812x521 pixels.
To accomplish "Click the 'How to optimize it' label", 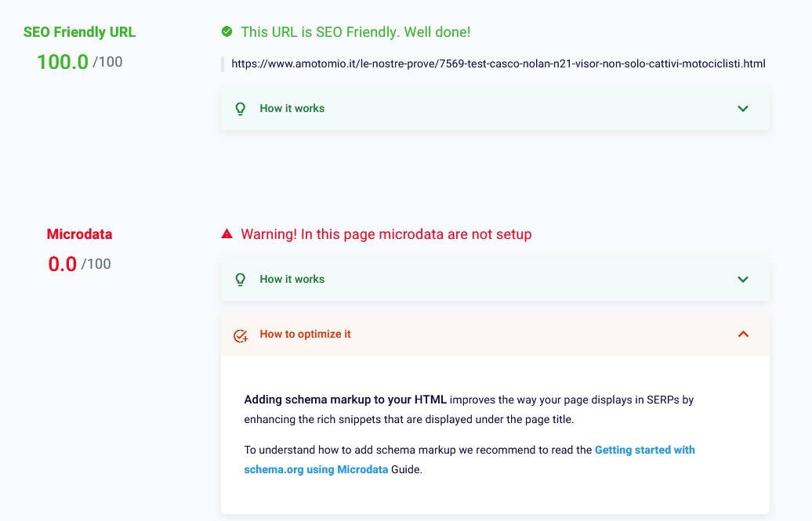I will point(305,335).
